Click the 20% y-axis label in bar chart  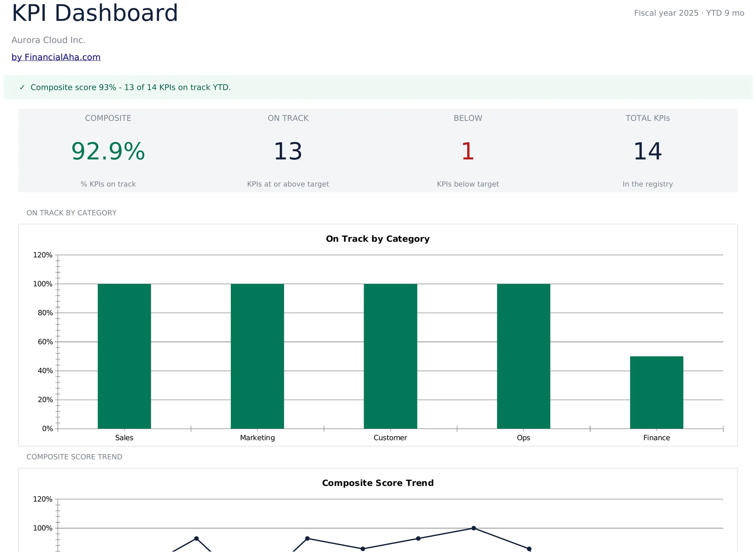tap(45, 400)
